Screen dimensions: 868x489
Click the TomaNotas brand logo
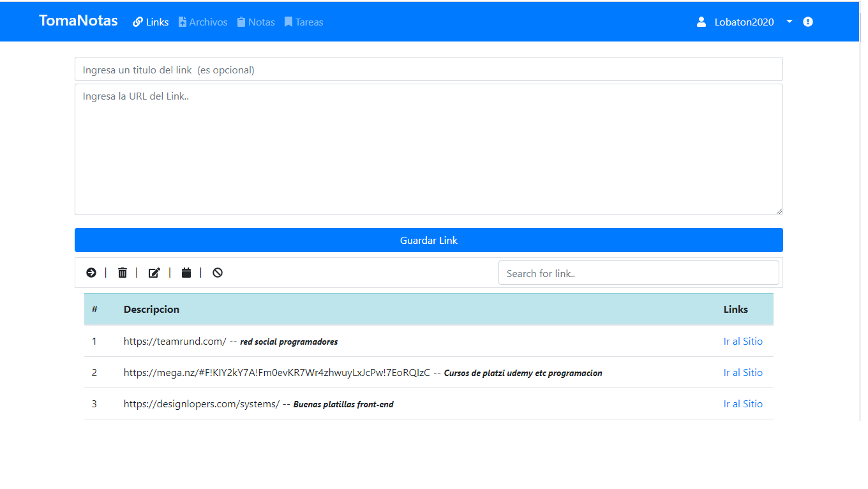[x=79, y=20]
